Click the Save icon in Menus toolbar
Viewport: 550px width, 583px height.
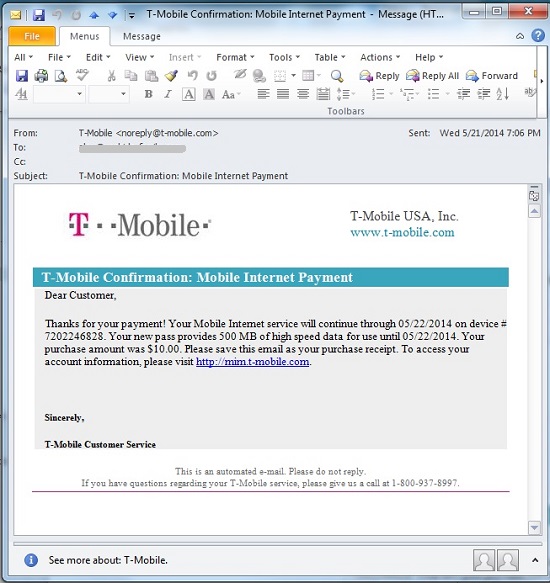click(x=22, y=76)
